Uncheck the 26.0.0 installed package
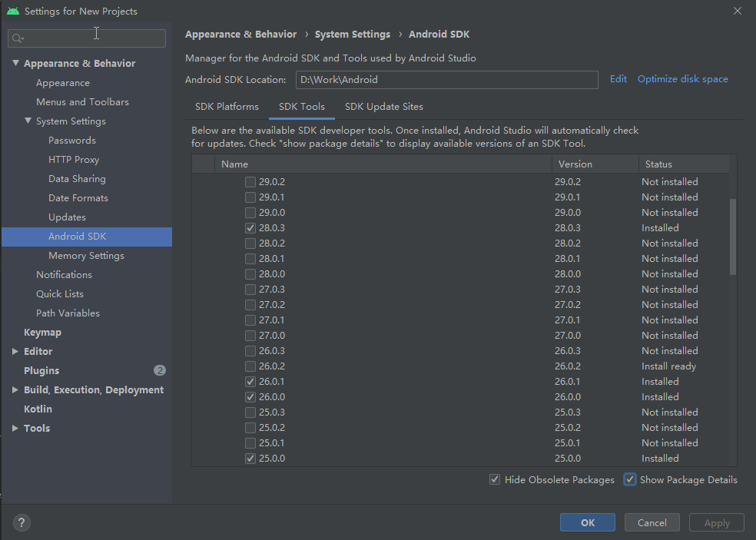Screen dimensions: 756x540 [250, 397]
